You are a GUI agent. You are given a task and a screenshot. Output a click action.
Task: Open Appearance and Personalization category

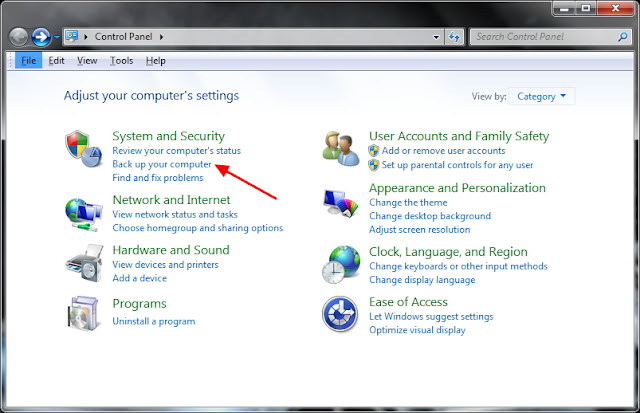point(457,188)
